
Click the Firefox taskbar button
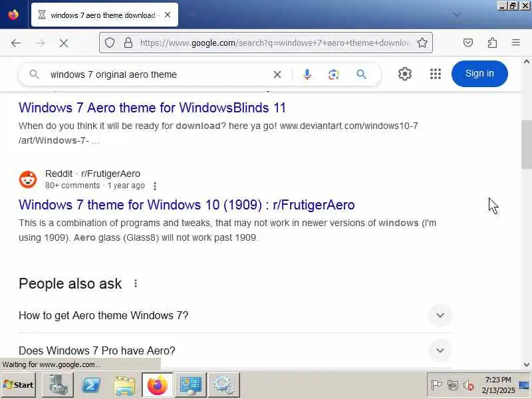[157, 385]
